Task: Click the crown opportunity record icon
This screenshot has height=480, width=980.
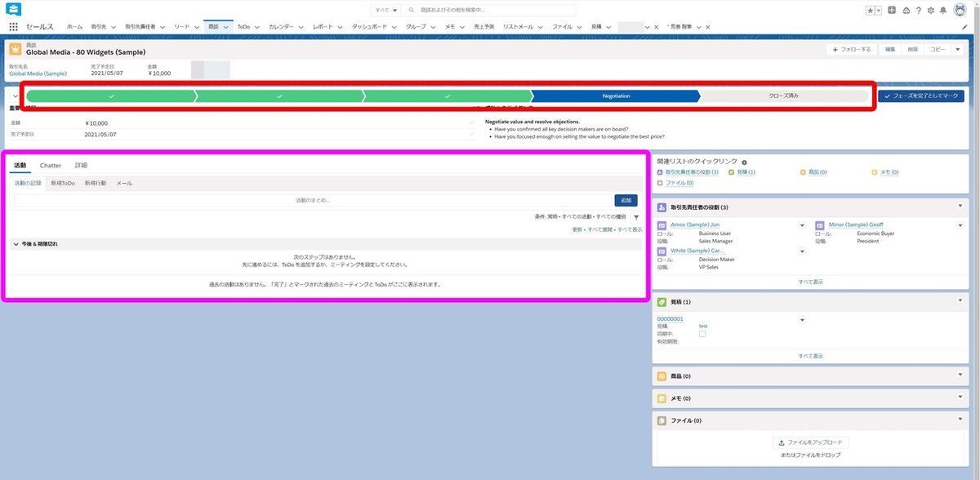Action: pos(16,49)
